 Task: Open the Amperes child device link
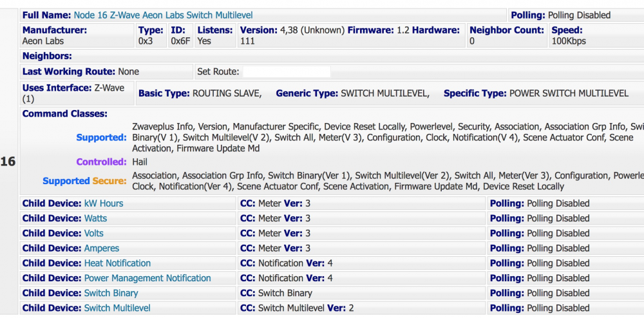(101, 248)
